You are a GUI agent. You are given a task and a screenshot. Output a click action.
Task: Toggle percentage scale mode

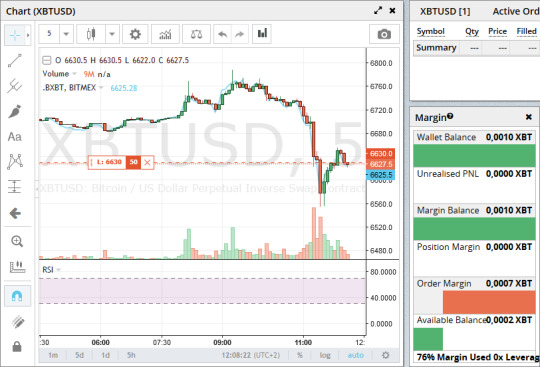(300, 355)
